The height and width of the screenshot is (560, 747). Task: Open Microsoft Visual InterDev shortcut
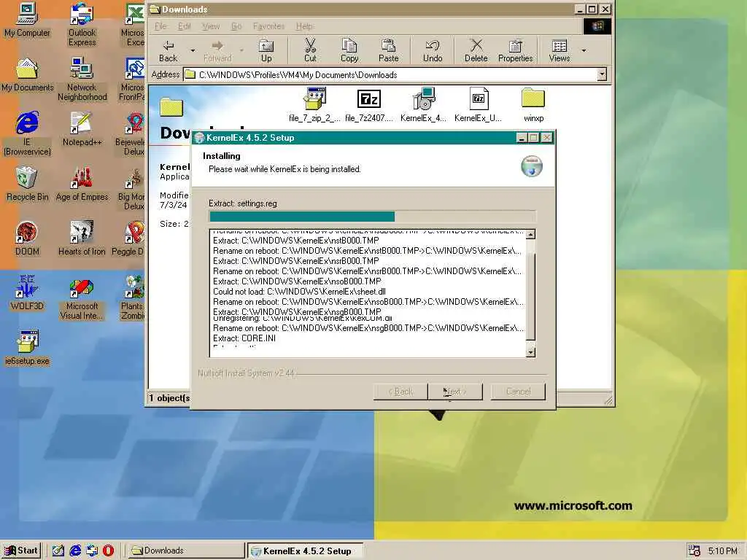(x=82, y=298)
